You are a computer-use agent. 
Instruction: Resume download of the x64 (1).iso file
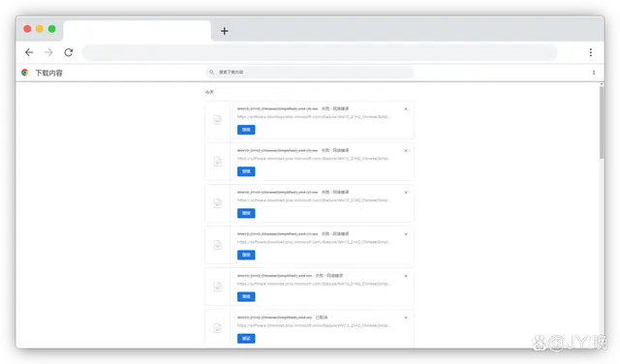click(246, 255)
